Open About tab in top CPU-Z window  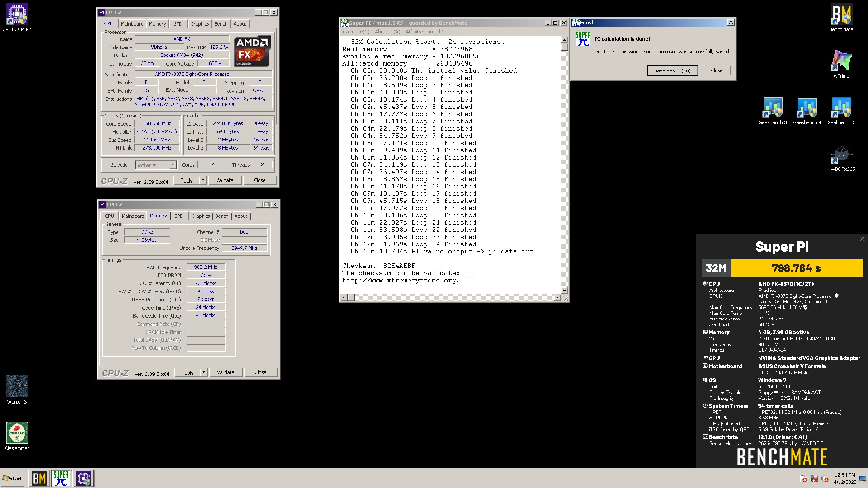tap(240, 24)
